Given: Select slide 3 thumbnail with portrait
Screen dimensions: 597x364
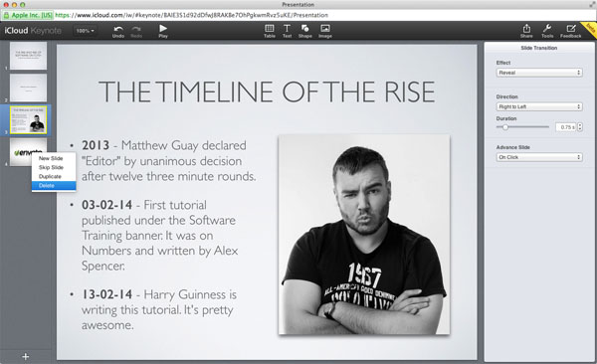Looking at the screenshot, I should pos(29,120).
